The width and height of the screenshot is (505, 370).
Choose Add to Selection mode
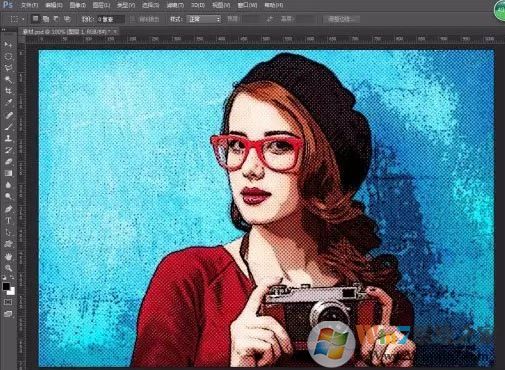click(46, 19)
